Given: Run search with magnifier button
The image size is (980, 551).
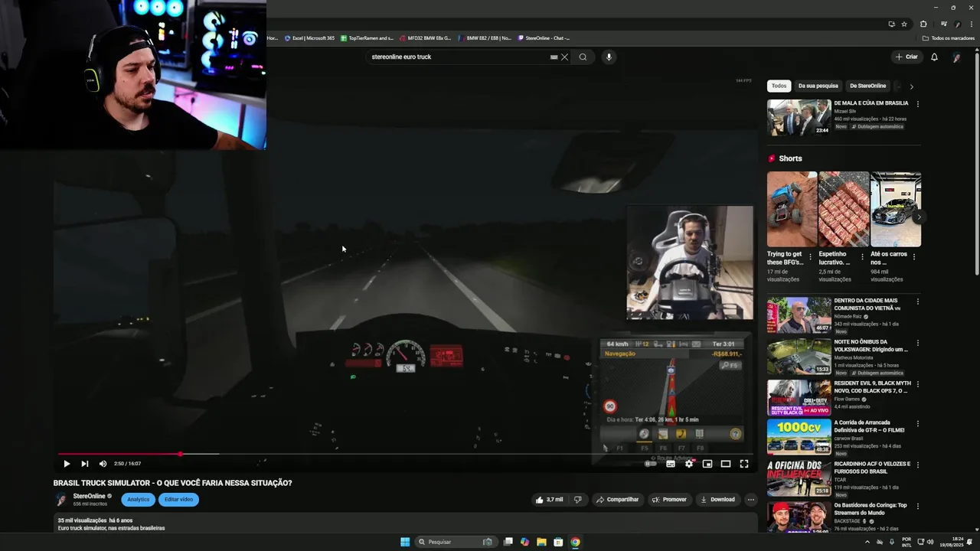Looking at the screenshot, I should [x=583, y=57].
